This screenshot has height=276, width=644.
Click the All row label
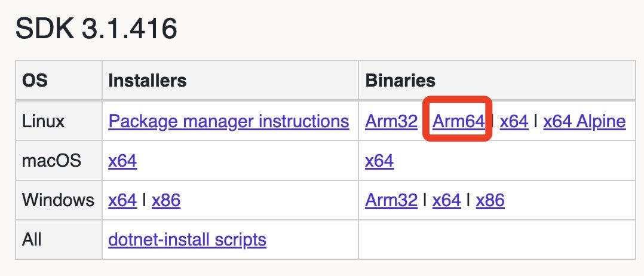coord(32,240)
